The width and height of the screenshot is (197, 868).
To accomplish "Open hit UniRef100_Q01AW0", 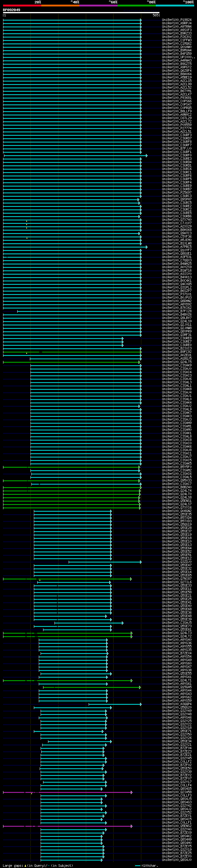I will [x=176, y=47].
